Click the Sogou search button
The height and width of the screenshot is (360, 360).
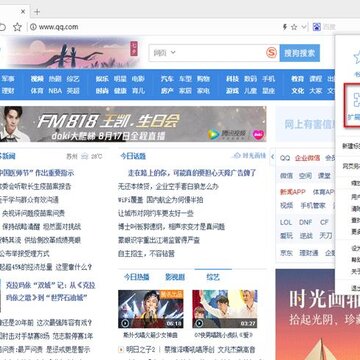click(300, 53)
